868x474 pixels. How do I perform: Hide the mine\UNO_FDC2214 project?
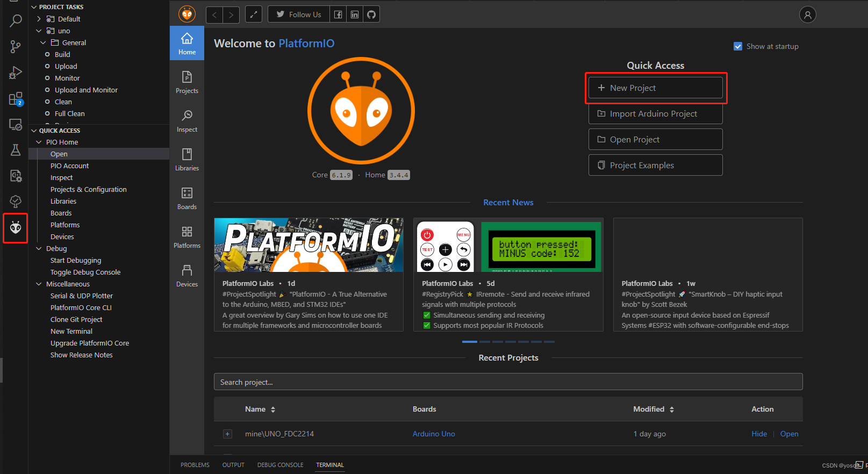pyautogui.click(x=759, y=434)
